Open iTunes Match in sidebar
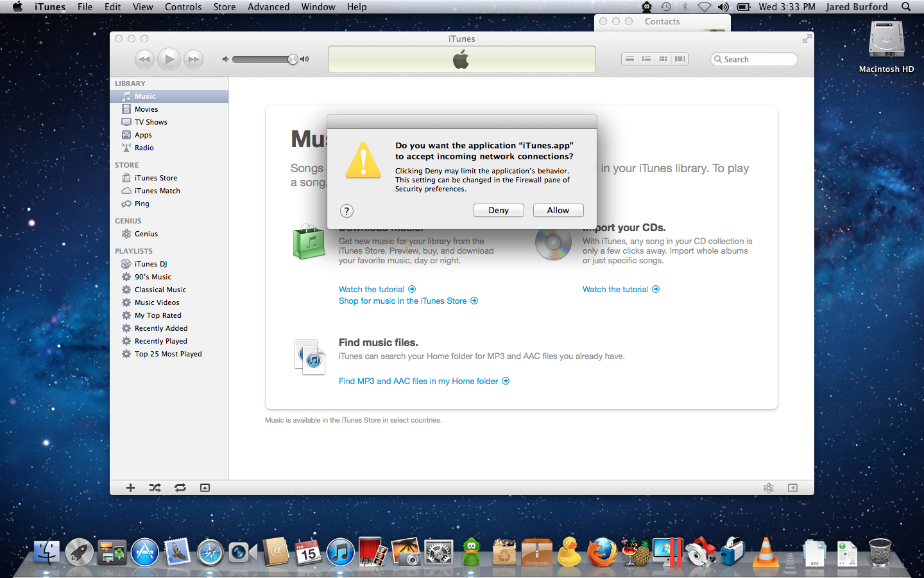The height and width of the screenshot is (578, 924). 169,191
